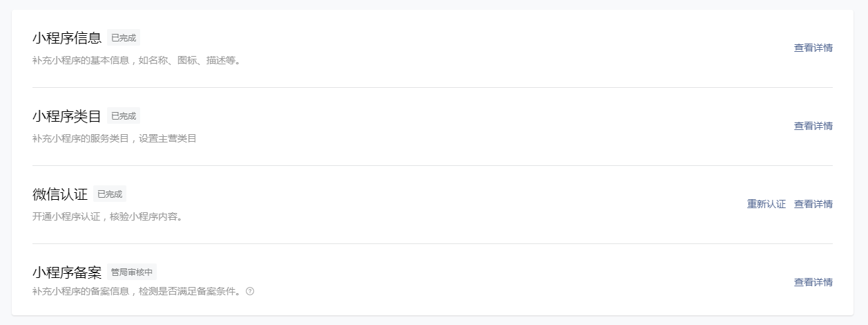Open 查看详情 for 小程序类目
Viewport: 868px width, 325px height.
click(x=813, y=126)
